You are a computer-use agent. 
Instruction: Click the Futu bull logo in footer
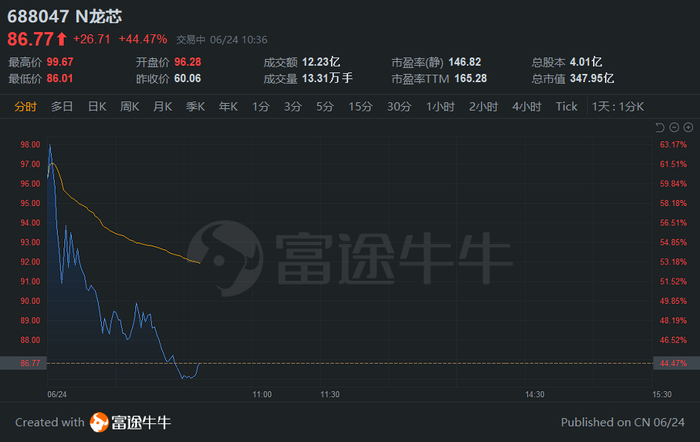coord(100,422)
